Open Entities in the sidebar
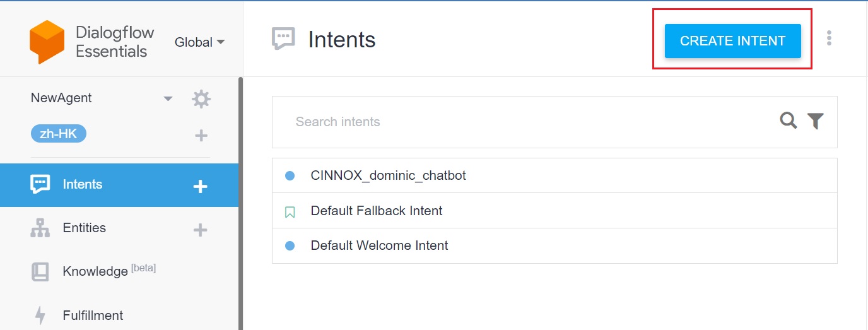Screen dimensions: 868x330 pos(84,228)
